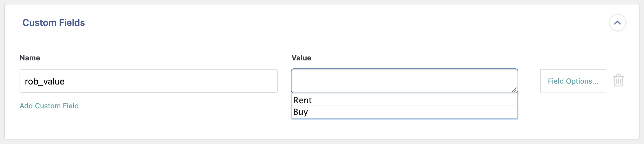This screenshot has height=144, width=644.
Task: Click the Add Custom Field link
Action: point(49,106)
